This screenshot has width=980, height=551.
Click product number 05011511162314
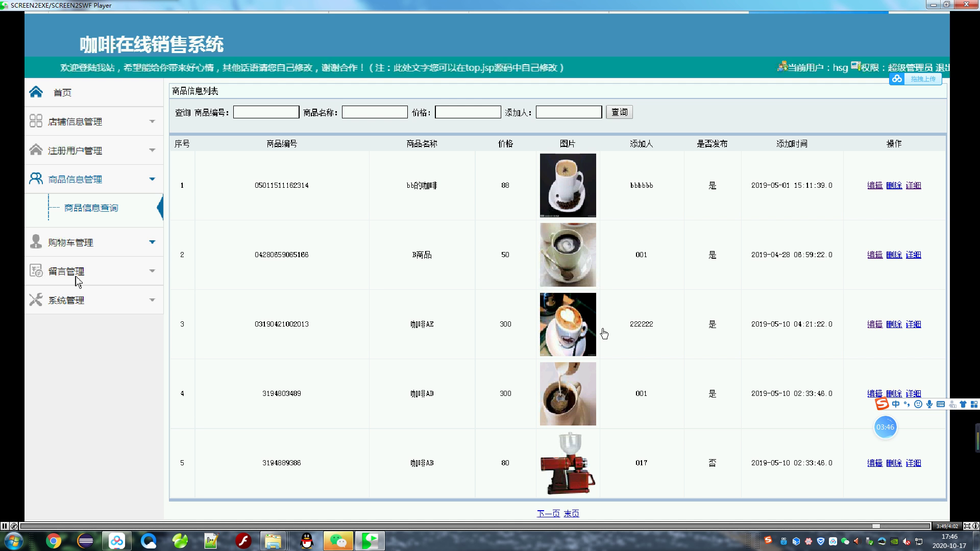click(281, 185)
